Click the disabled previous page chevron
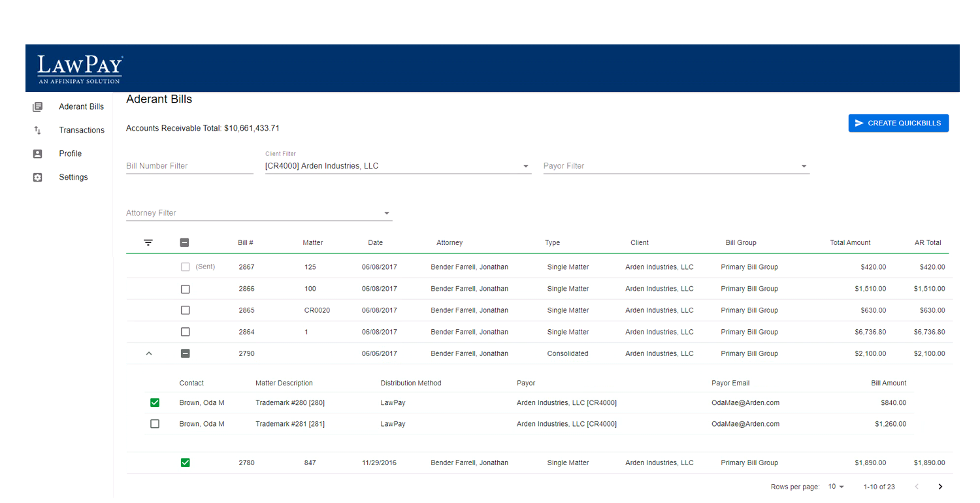The image size is (980, 503). click(x=917, y=487)
